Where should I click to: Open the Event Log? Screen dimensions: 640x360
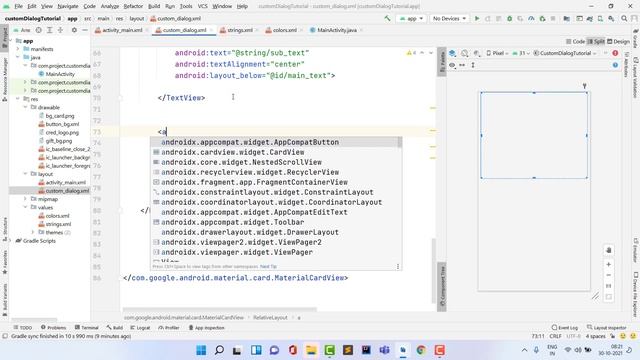564,328
